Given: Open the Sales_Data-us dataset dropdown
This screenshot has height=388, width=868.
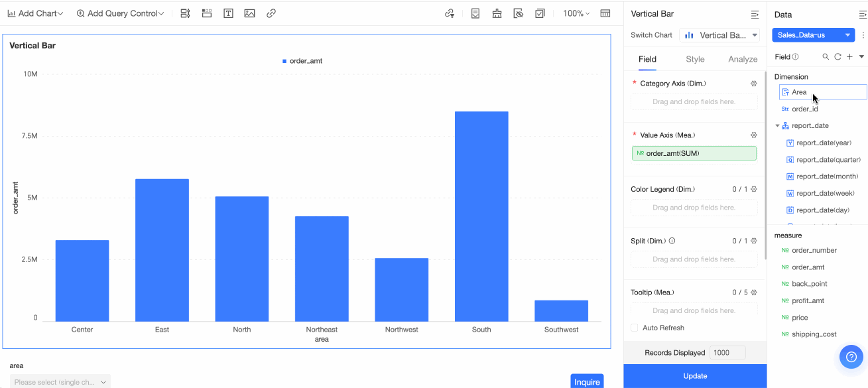Looking at the screenshot, I should [x=814, y=35].
